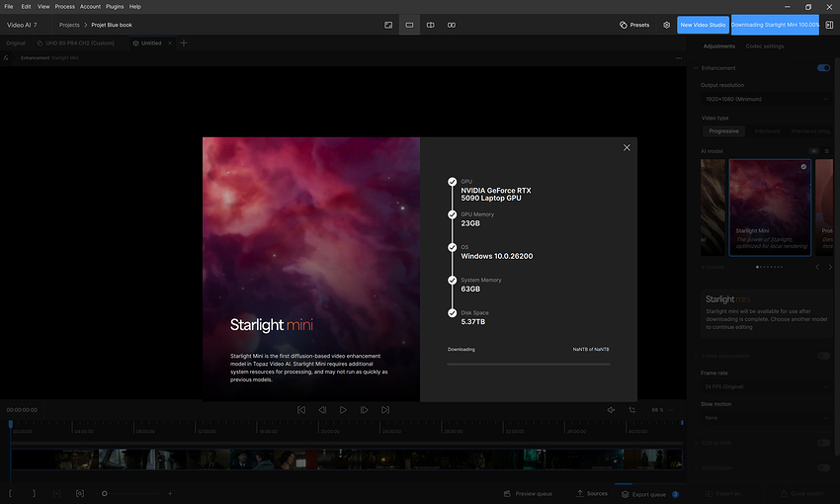This screenshot has height=504, width=840.
Task: Open the settings gear in top bar
Action: (x=666, y=25)
